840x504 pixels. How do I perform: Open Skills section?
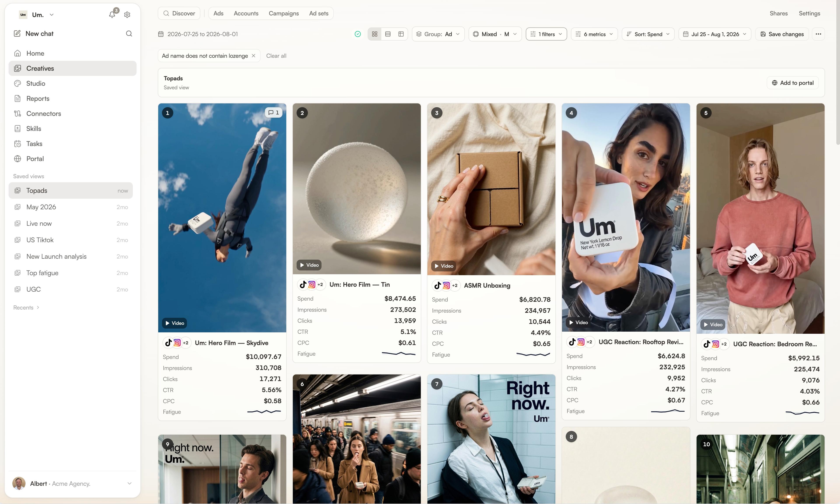point(73,128)
